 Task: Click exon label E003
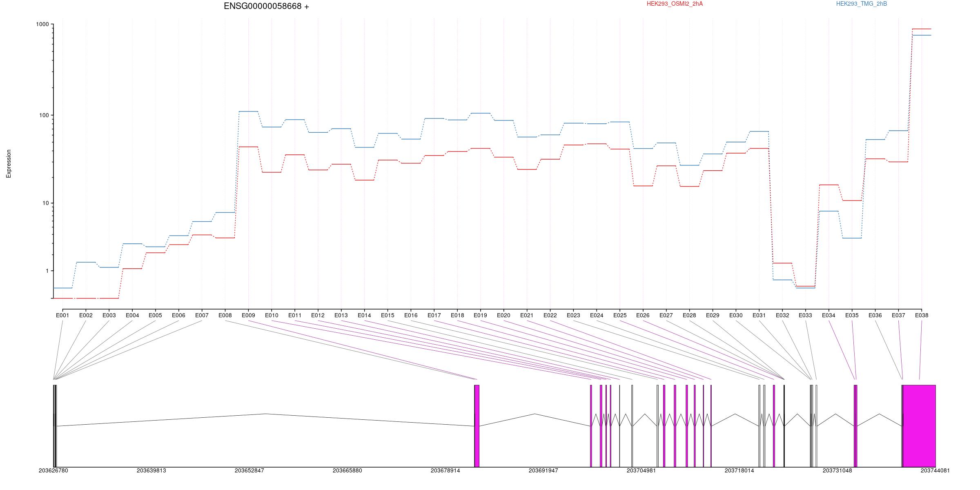[109, 315]
